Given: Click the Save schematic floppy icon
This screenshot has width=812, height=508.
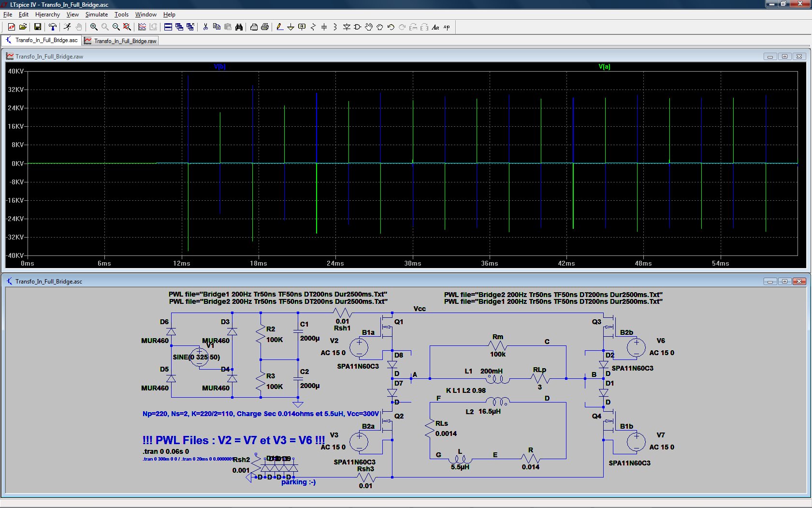Looking at the screenshot, I should 37,27.
